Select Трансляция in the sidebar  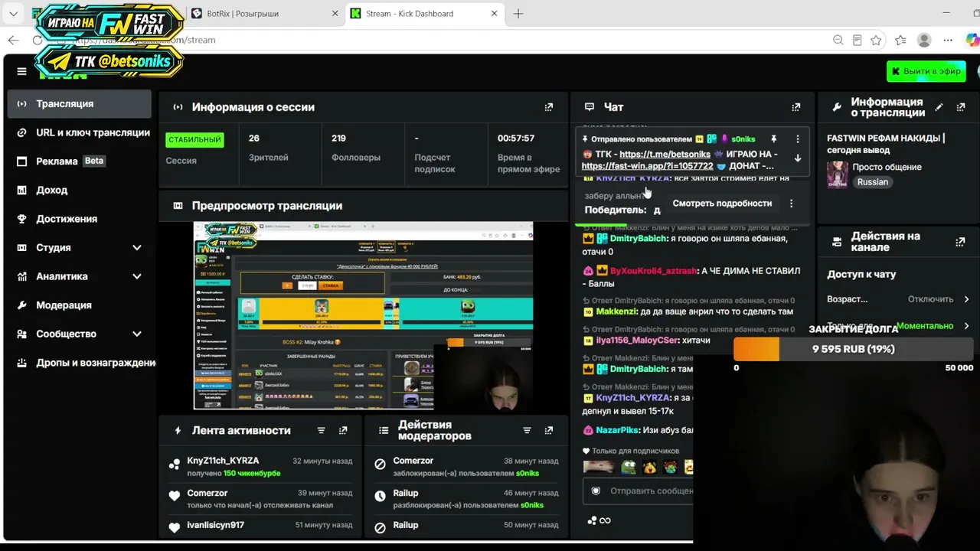(80, 104)
